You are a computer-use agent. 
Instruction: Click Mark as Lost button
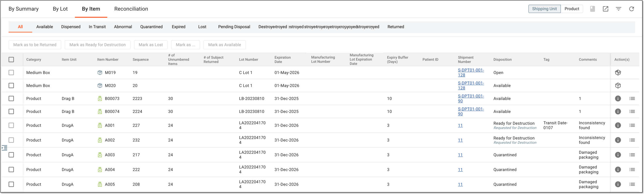coord(151,45)
